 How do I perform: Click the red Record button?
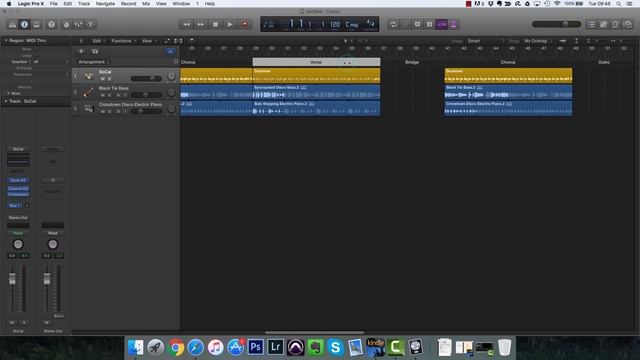tap(245, 24)
